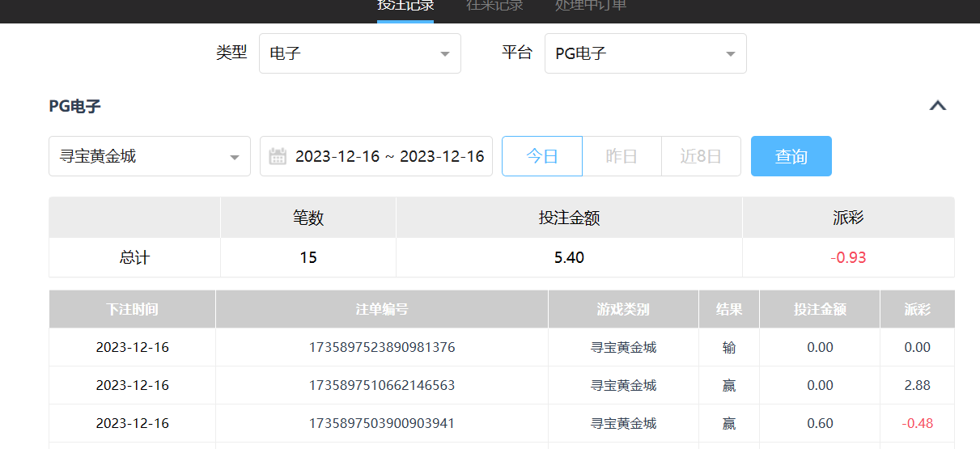Click the arrow of the 类型 dropdown
Viewport: 980px width, 449px height.
444,54
